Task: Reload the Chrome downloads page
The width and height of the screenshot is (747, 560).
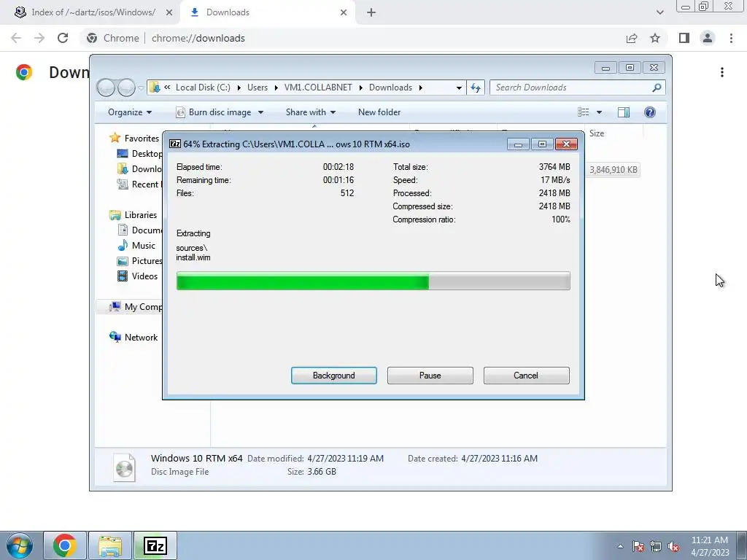Action: tap(63, 38)
